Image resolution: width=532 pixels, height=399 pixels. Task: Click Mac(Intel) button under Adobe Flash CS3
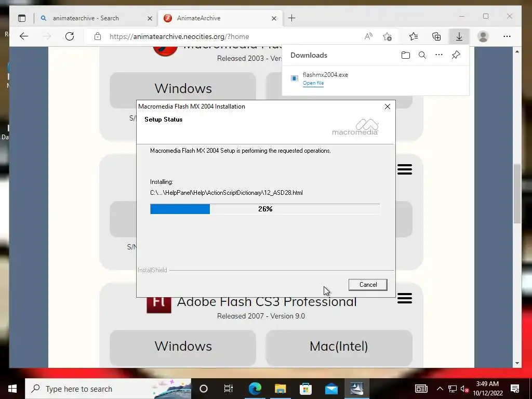[x=339, y=347]
